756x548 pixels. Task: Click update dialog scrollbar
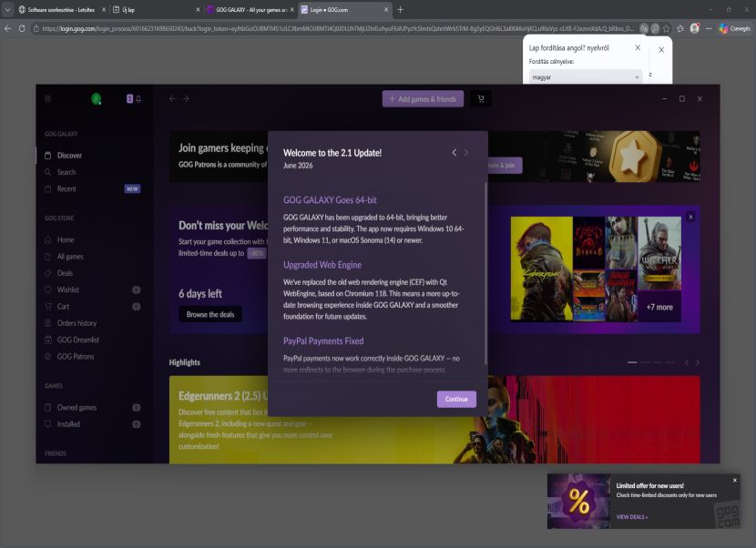pyautogui.click(x=485, y=273)
